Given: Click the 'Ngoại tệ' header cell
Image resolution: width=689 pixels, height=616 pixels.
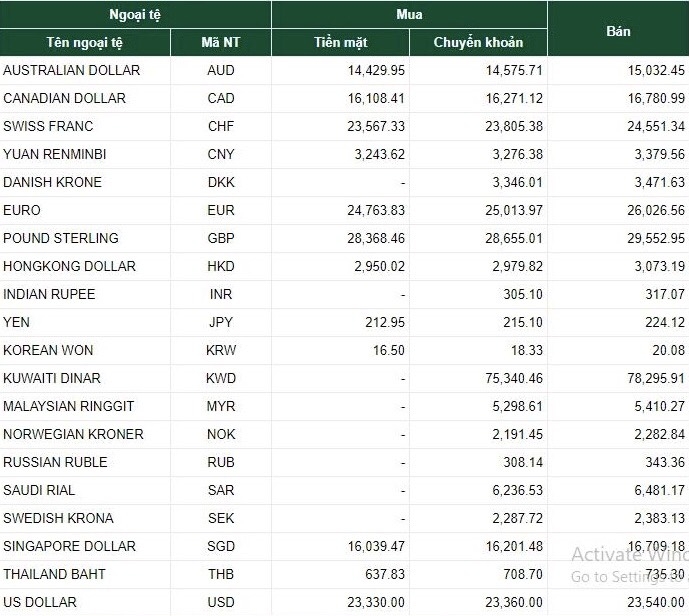Looking at the screenshot, I should pos(135,14).
